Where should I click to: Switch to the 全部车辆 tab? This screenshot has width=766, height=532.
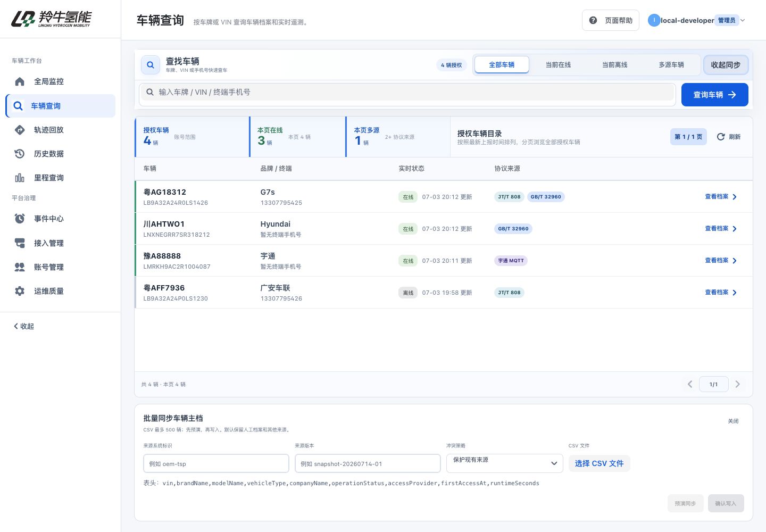point(502,65)
